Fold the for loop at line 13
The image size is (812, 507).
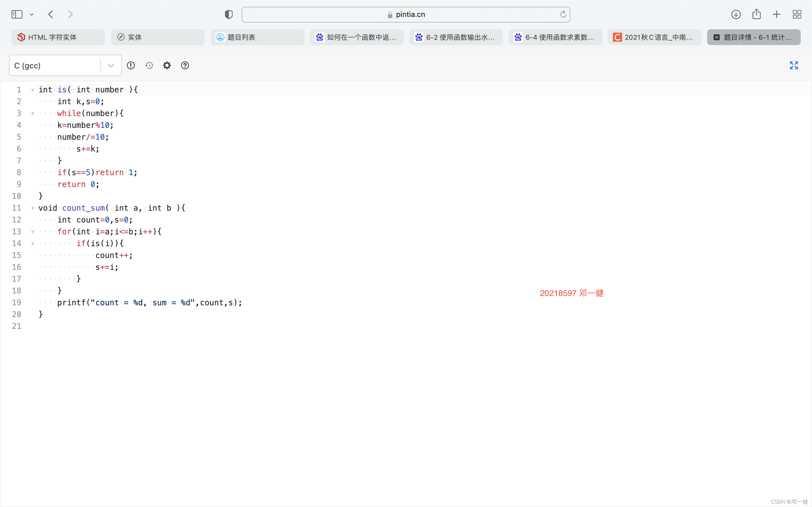coord(33,232)
